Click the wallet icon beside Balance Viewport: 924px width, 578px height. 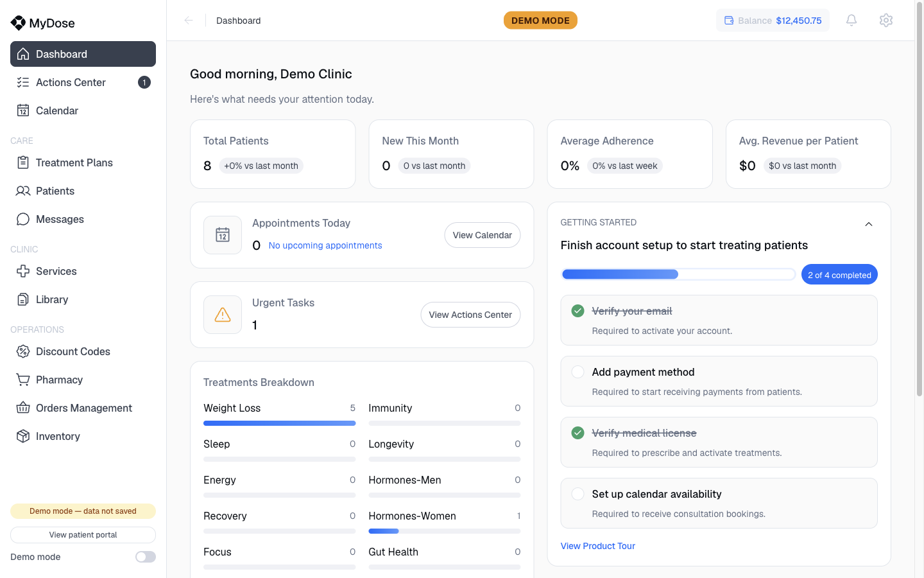coord(729,21)
